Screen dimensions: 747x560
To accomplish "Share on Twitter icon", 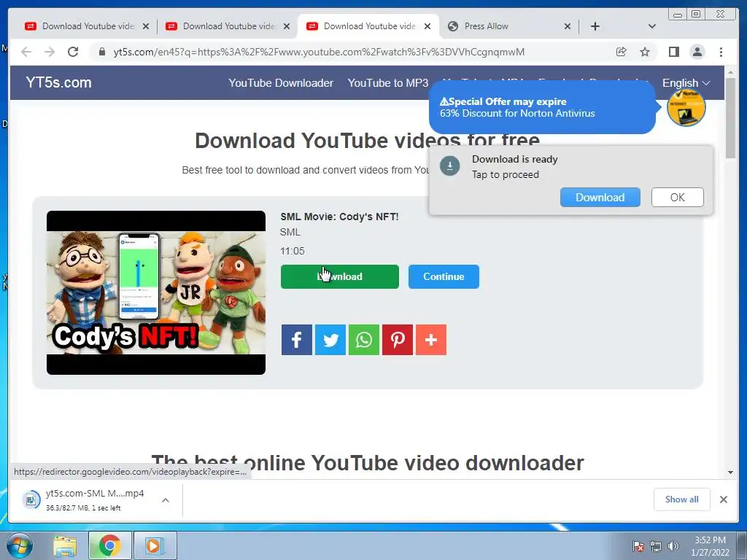I will pos(330,340).
